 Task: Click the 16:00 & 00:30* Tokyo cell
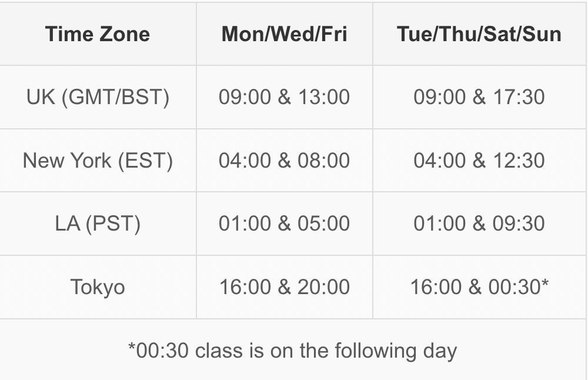(479, 287)
